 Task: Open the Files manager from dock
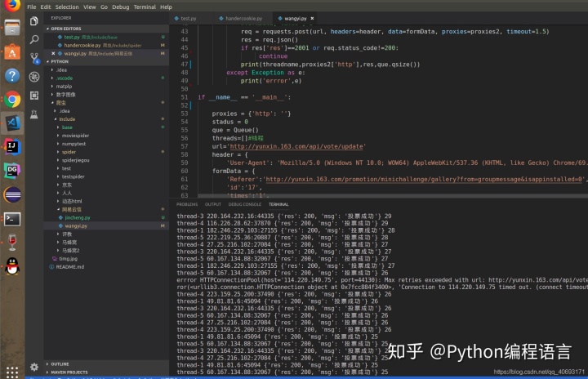[x=12, y=28]
